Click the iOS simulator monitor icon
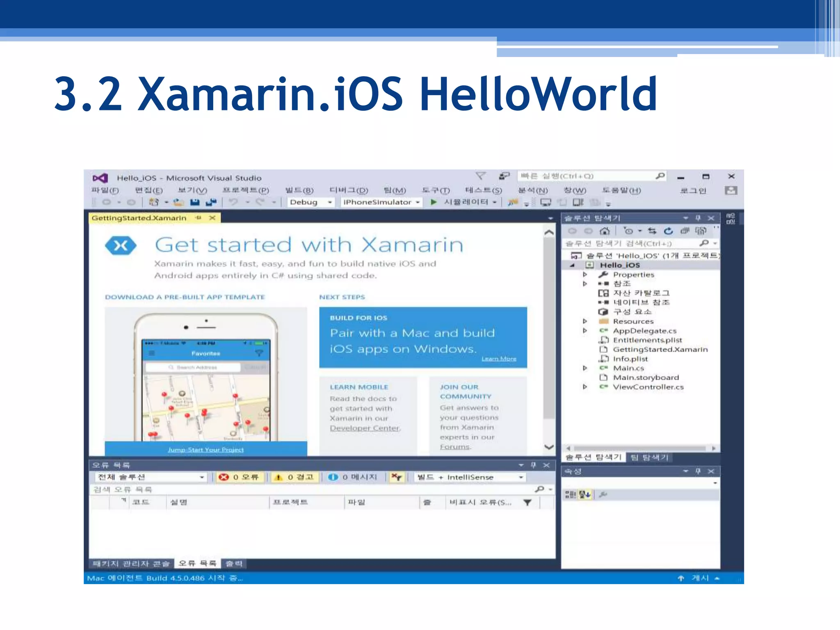Screen dimensions: 840x630 coord(546,202)
